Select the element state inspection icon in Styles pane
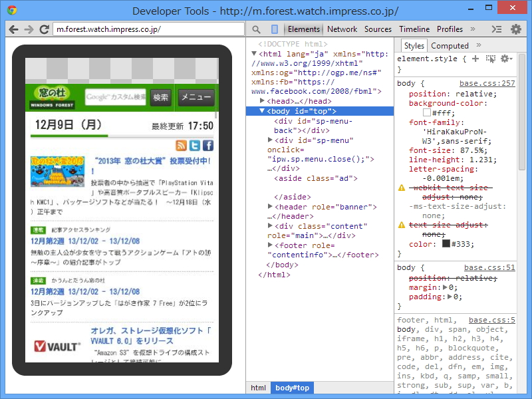This screenshot has height=399, width=532. [489, 59]
